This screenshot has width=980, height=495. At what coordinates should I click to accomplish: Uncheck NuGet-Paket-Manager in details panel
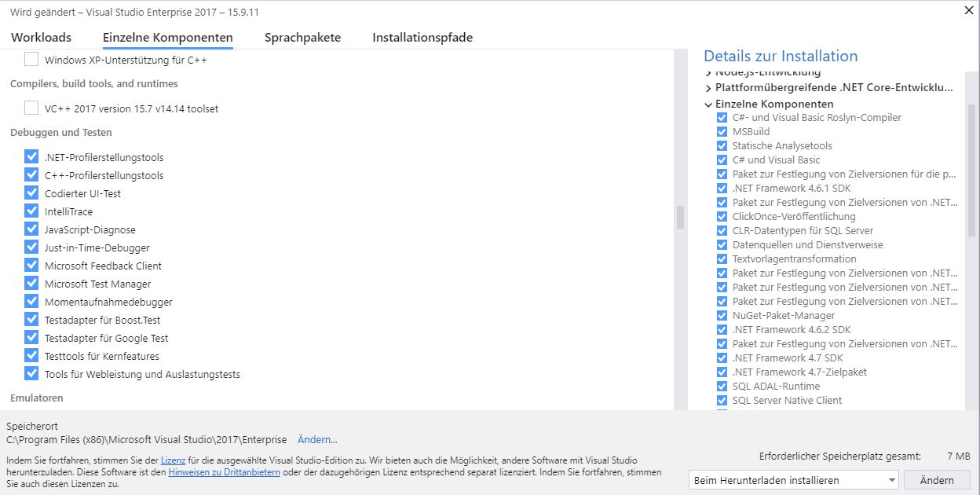click(x=722, y=316)
